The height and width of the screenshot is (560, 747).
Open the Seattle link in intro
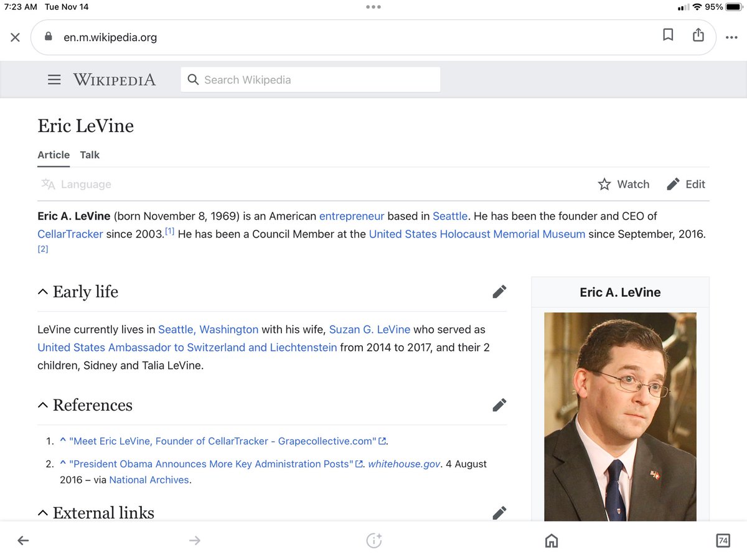point(450,216)
